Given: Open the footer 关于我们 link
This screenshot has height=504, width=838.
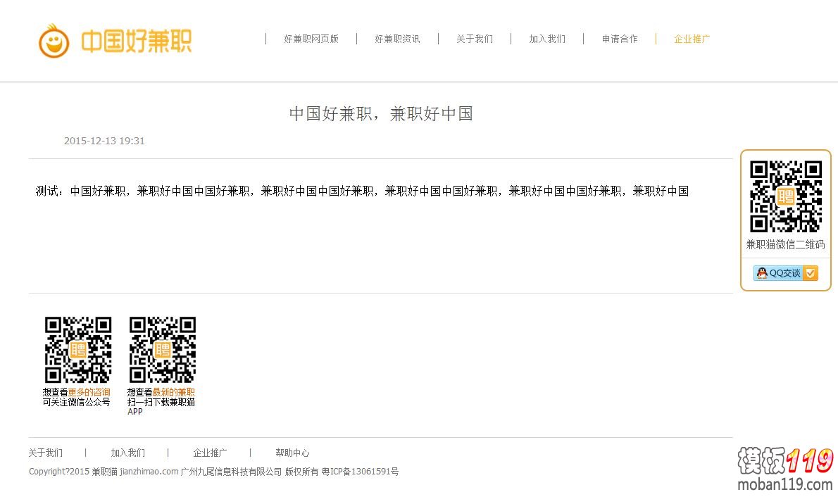Looking at the screenshot, I should [46, 453].
